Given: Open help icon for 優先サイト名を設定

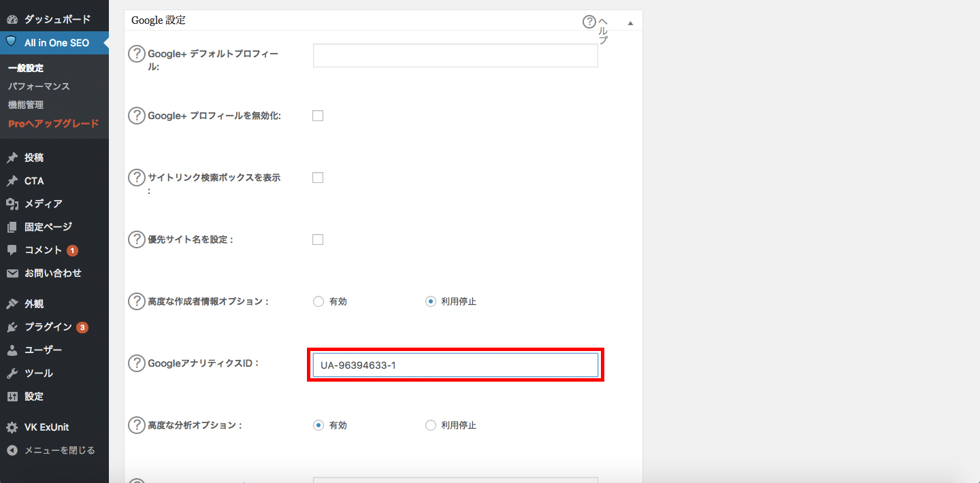Looking at the screenshot, I should pos(137,239).
